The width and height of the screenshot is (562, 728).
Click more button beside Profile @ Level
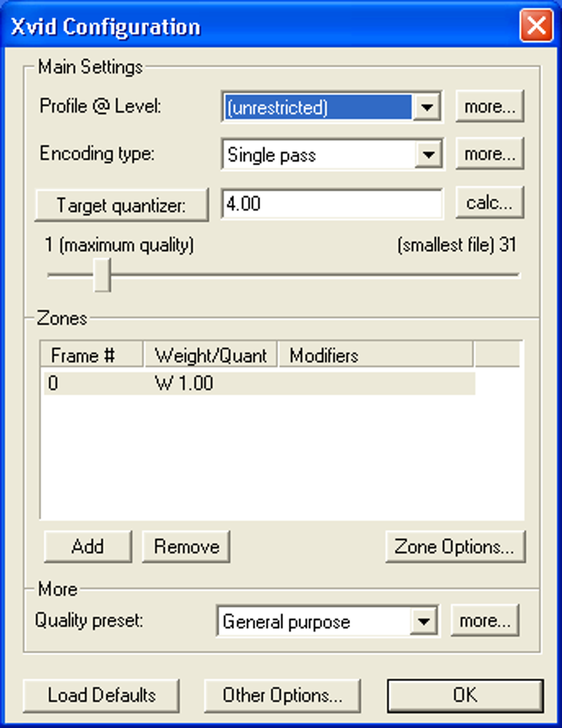tap(489, 106)
